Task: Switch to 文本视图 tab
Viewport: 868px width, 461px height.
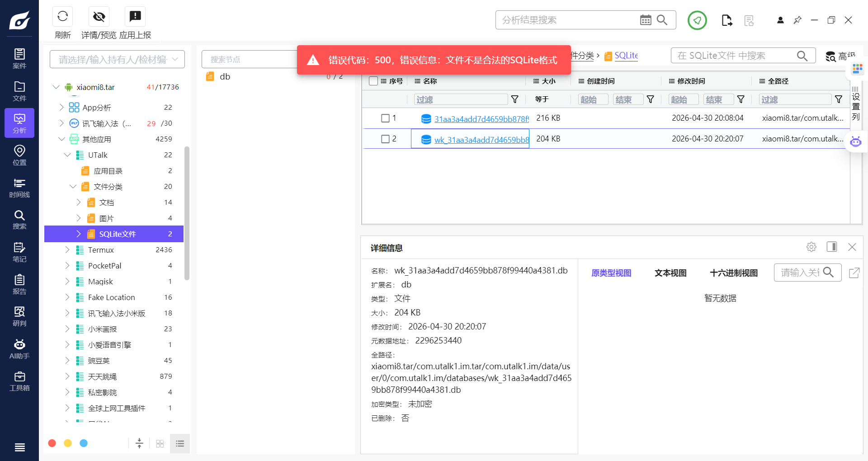Action: coord(670,273)
